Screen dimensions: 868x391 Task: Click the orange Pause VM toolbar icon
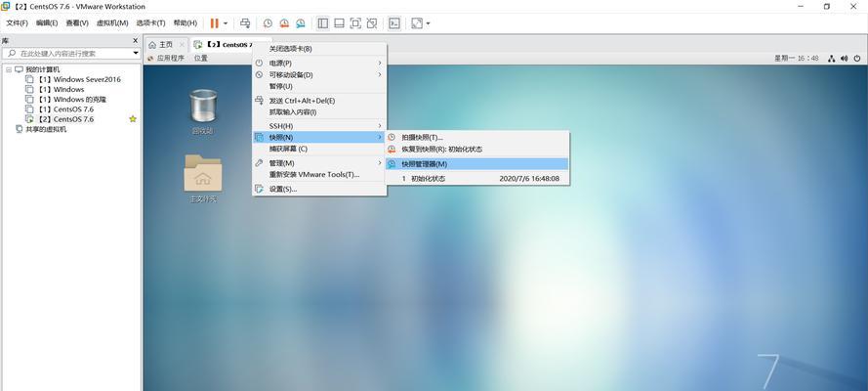click(214, 23)
